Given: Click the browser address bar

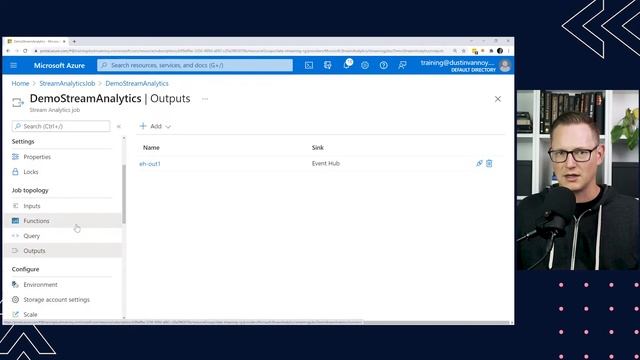Looking at the screenshot, I should point(241,51).
